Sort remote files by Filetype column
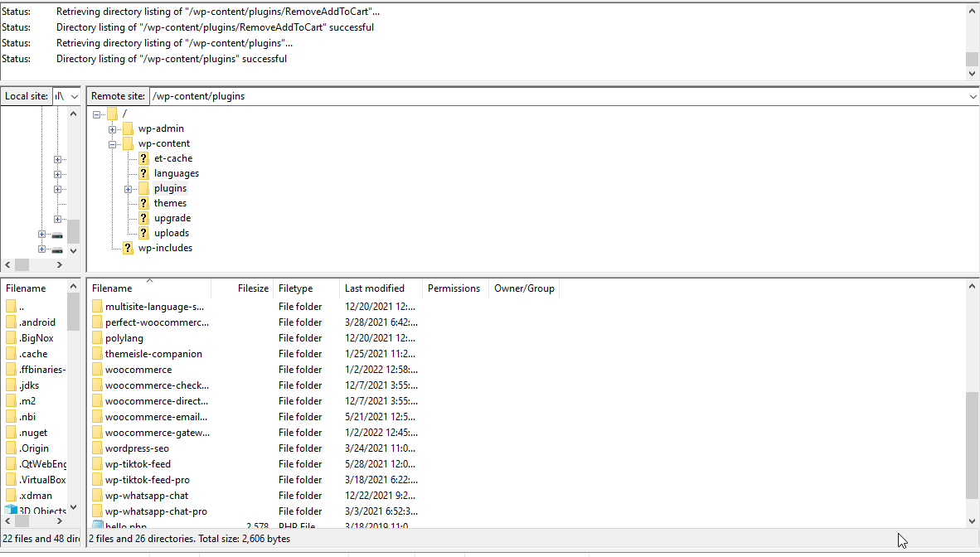The image size is (980, 557). 307,288
